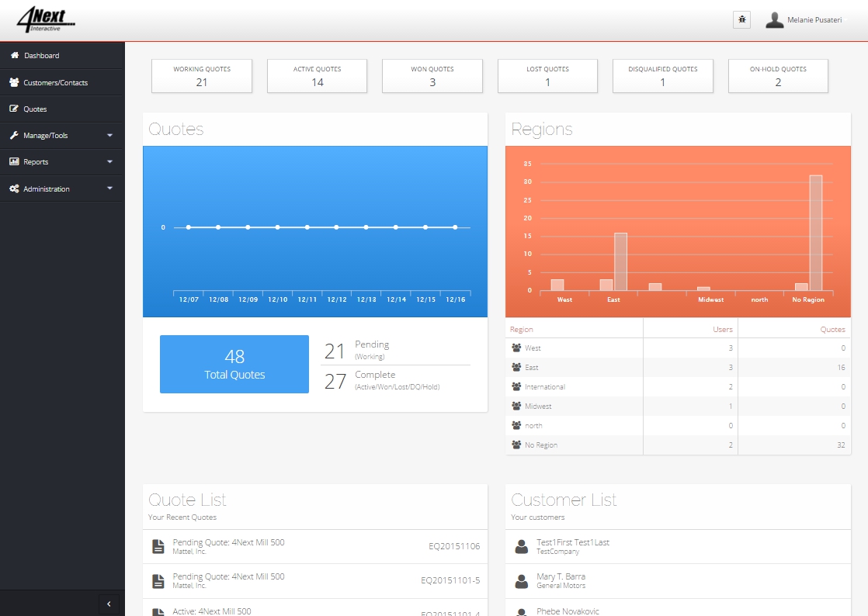The image size is (868, 616).
Task: Open customer Phebe Novakovic
Action: [568, 611]
